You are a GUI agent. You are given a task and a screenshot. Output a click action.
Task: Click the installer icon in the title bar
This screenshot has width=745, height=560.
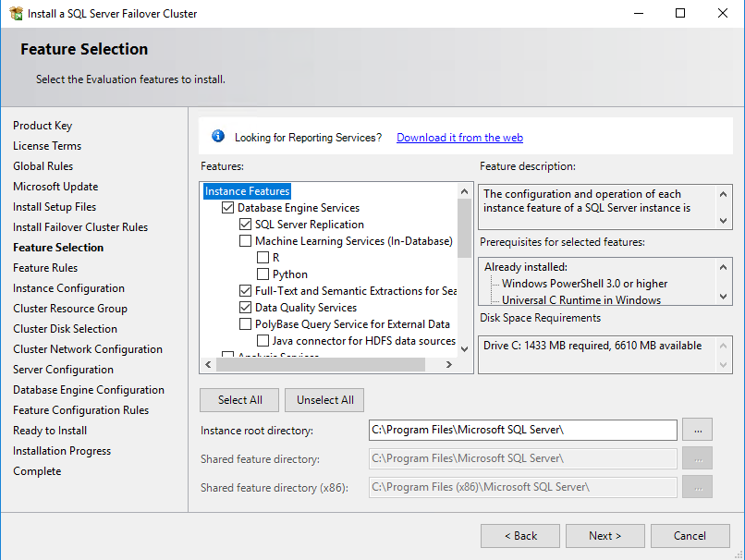coord(16,13)
